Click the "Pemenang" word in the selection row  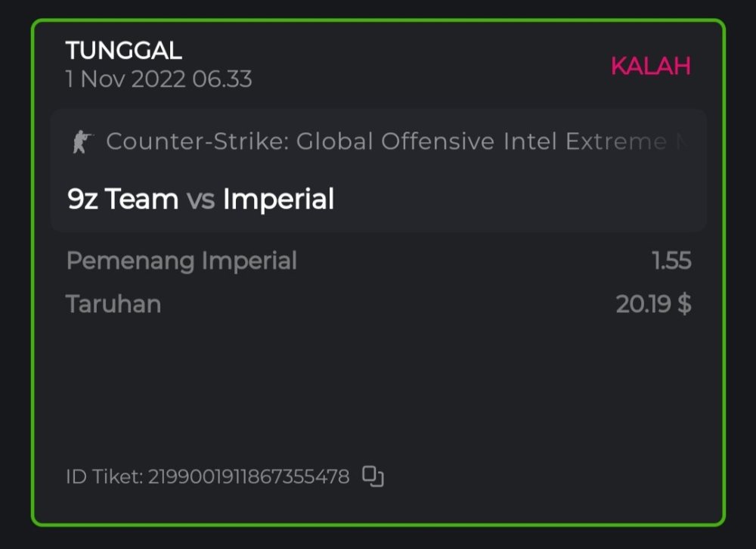click(x=131, y=261)
